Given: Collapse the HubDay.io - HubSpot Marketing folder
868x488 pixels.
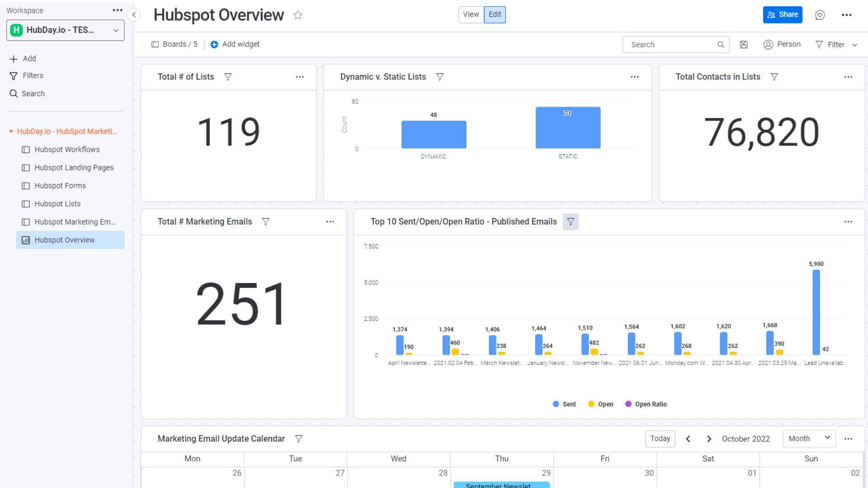Looking at the screenshot, I should (x=11, y=131).
